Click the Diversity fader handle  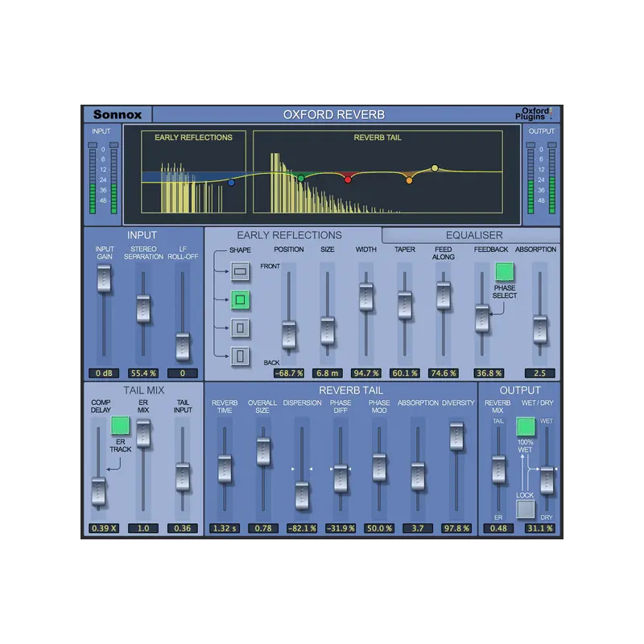[456, 436]
